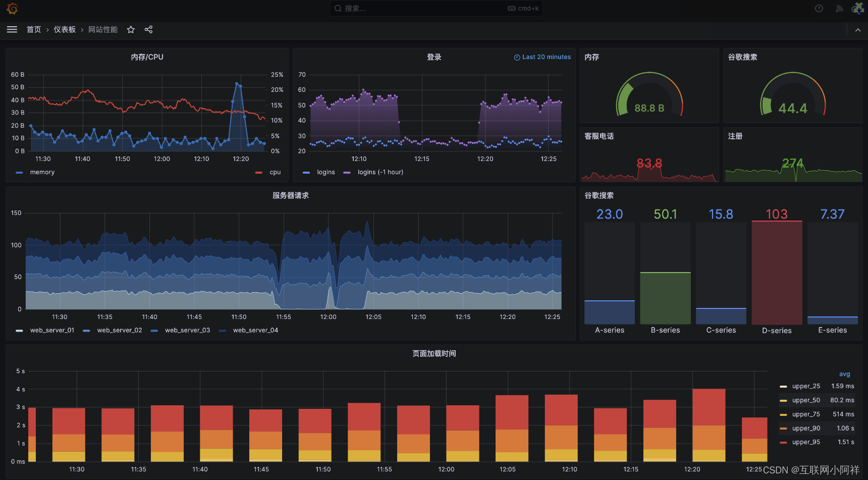Viewport: 868px width, 480px height.
Task: Open the help question-mark icon
Action: [819, 9]
